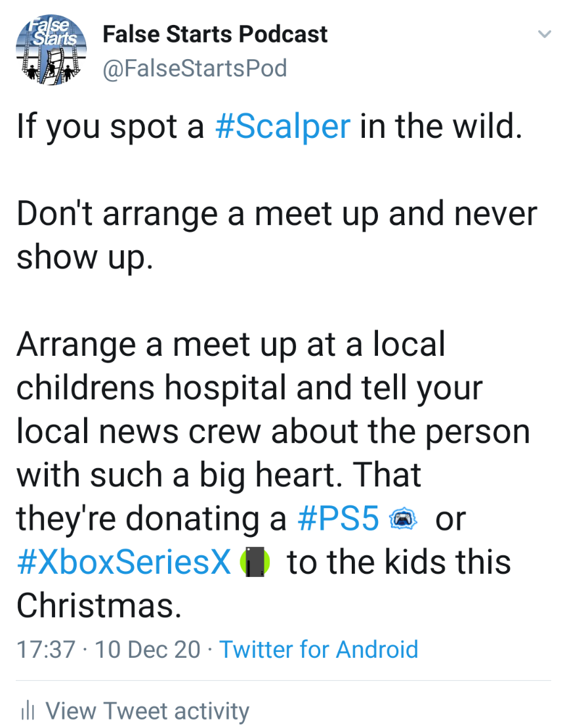Click the Xbox Series X console emoji
Image resolution: width=567 pixels, height=728 pixels.
(x=253, y=563)
